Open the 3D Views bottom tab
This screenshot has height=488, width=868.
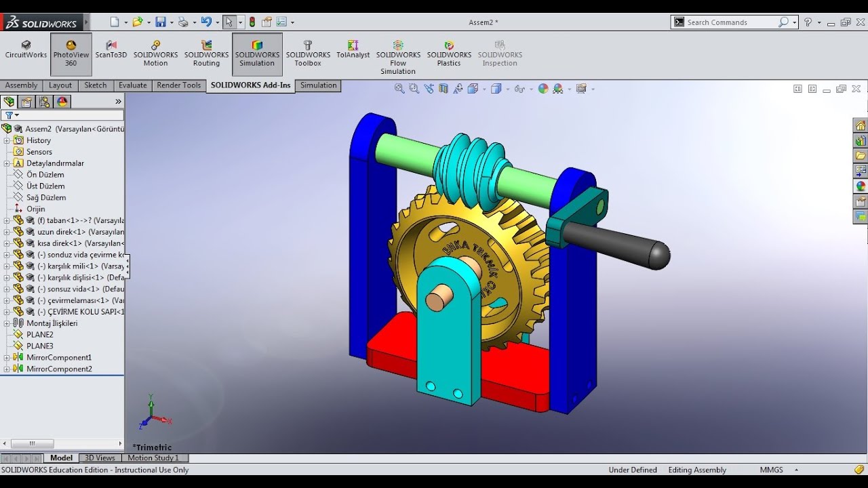tap(100, 458)
